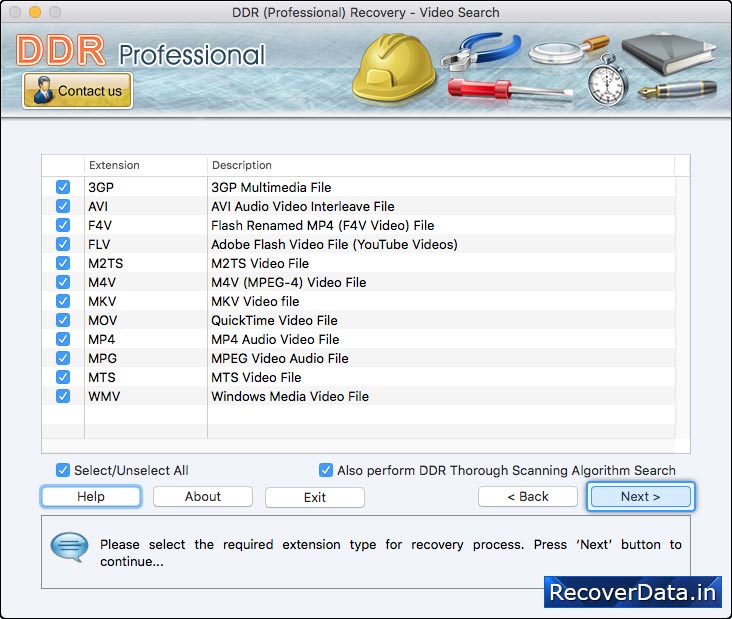The image size is (732, 619).
Task: Toggle the FLV extension checkbox
Action: [x=63, y=244]
